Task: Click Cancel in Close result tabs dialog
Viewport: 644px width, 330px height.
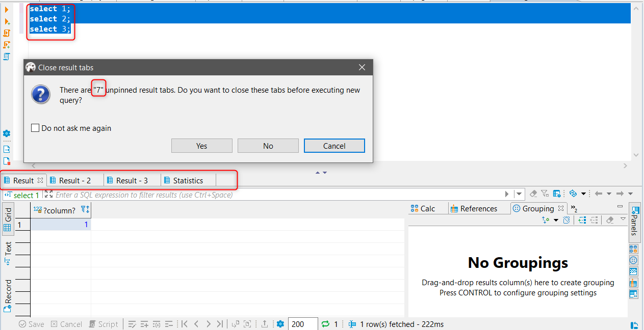Action: point(334,146)
